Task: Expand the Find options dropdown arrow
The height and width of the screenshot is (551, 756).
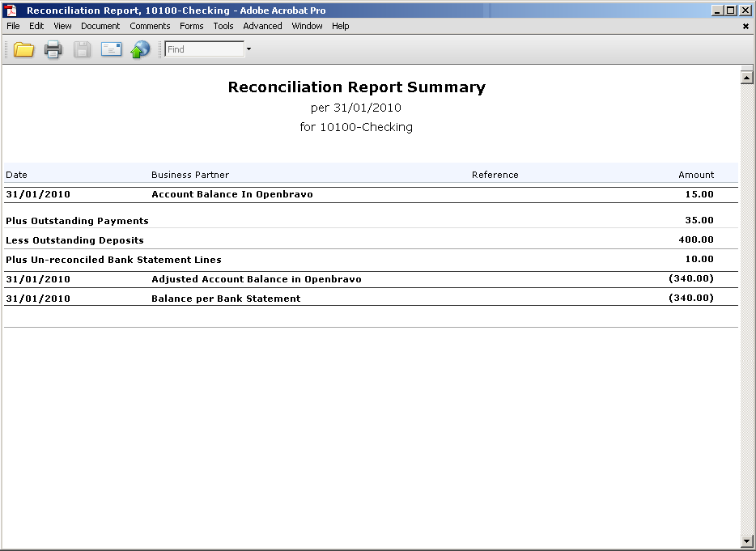Action: coord(248,49)
